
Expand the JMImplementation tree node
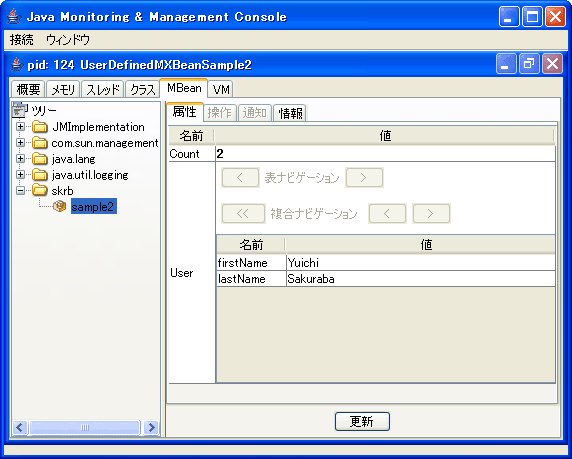(x=21, y=127)
